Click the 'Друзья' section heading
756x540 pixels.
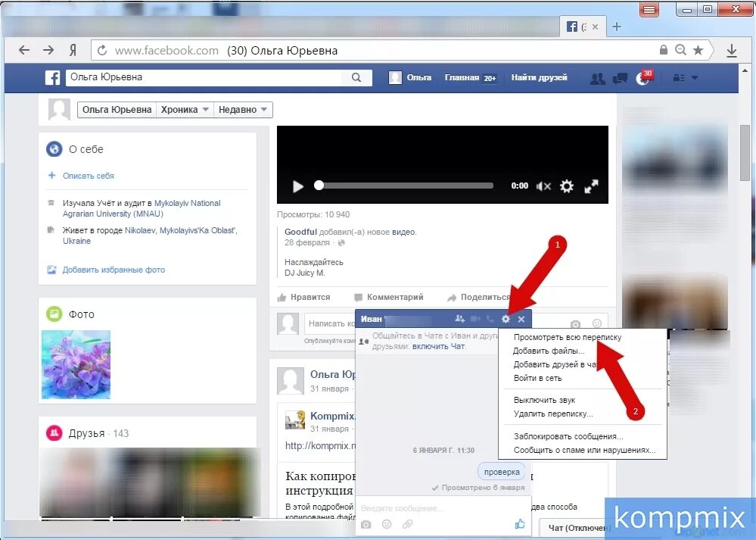click(86, 433)
